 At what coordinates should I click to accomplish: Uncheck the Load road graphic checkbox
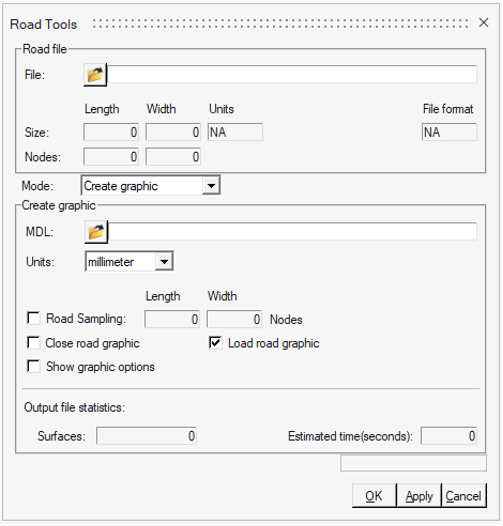[x=215, y=343]
